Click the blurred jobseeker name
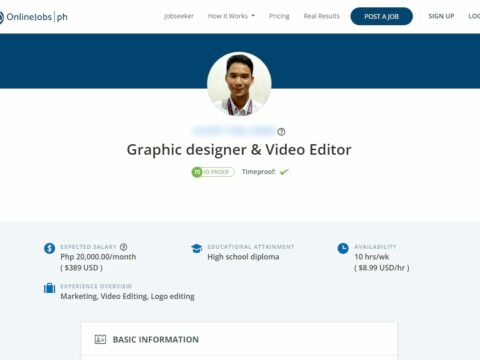The width and height of the screenshot is (480, 360). pyautogui.click(x=234, y=131)
